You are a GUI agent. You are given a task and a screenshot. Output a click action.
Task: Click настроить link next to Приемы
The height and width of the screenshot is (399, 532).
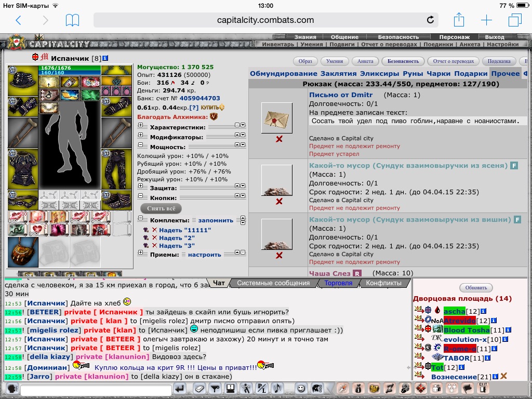click(204, 255)
